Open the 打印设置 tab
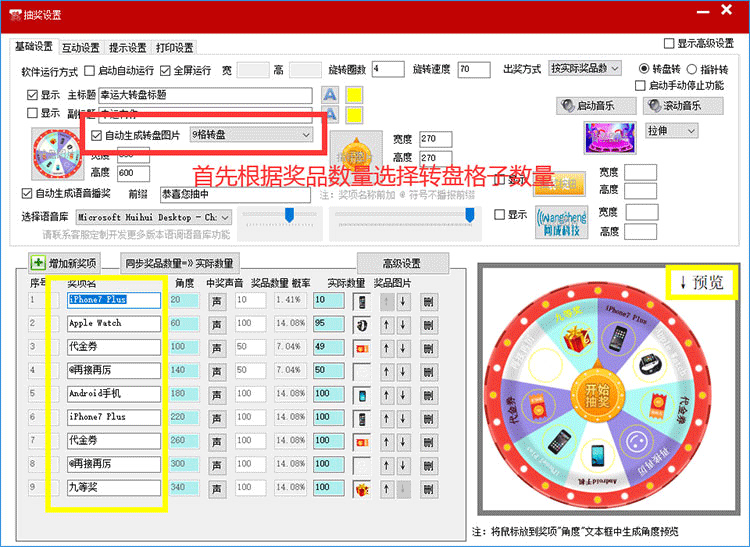 (x=175, y=47)
